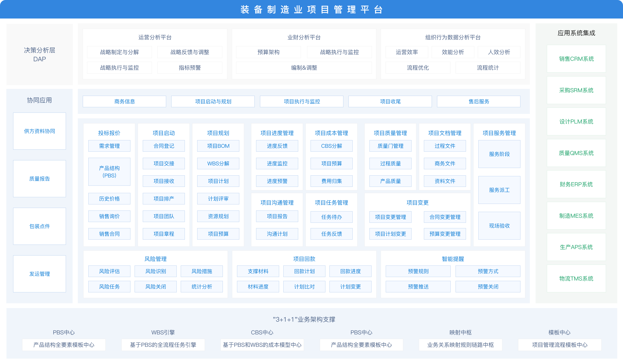This screenshot has height=364, width=623.
Task: Open the 合同变更管理 box
Action: 445,217
